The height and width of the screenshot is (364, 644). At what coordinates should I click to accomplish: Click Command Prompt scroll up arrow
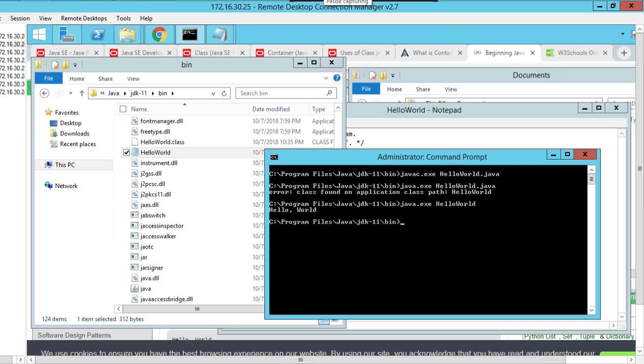(x=591, y=170)
